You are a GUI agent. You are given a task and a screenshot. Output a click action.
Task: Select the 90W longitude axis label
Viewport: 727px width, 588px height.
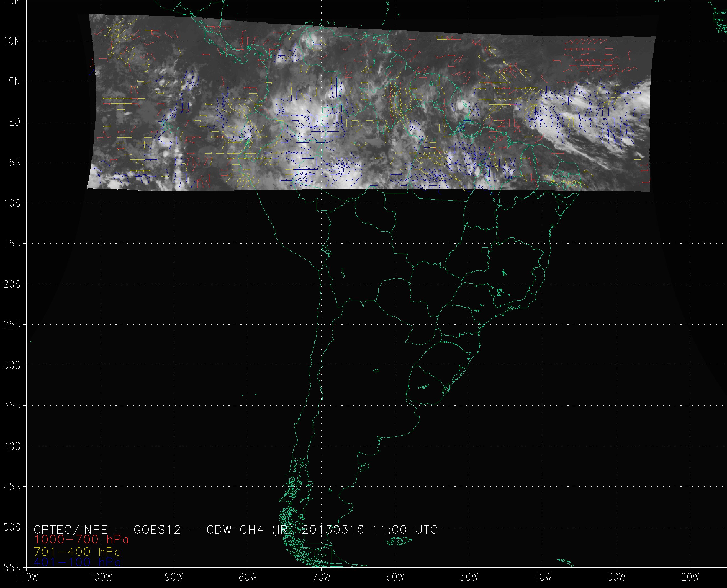coord(174,577)
